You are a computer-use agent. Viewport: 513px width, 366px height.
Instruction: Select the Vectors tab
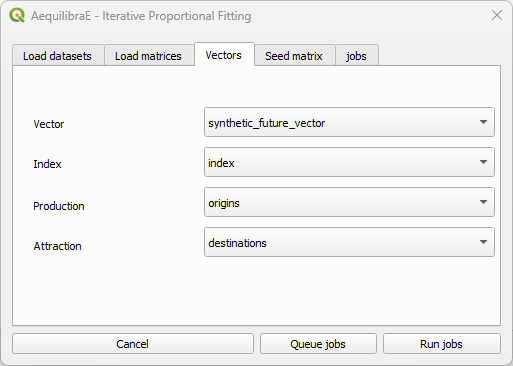[x=224, y=55]
